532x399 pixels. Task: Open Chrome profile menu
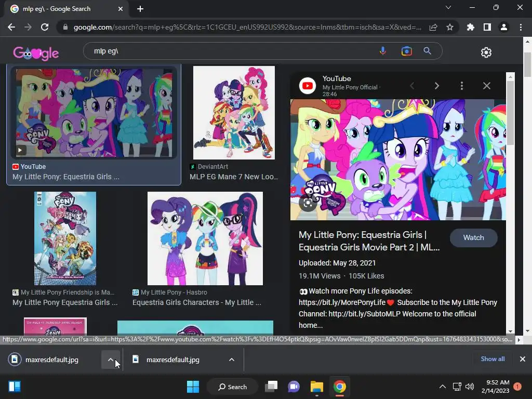(504, 27)
